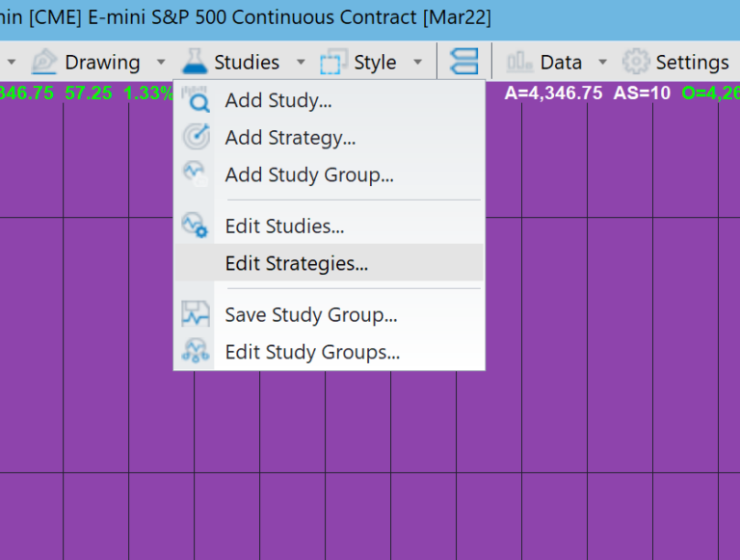Viewport: 740px width, 560px height.
Task: Collapse the Studies dropdown arrow
Action: pyautogui.click(x=301, y=63)
